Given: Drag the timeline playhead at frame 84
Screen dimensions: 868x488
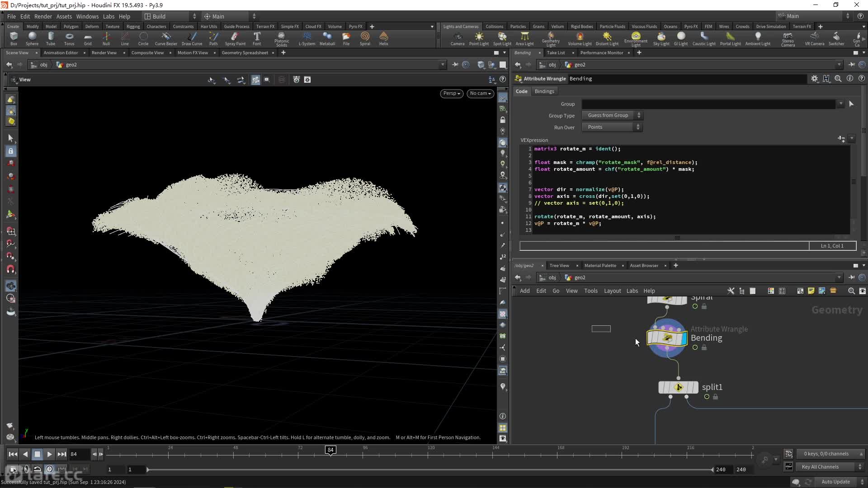Looking at the screenshot, I should tap(331, 450).
